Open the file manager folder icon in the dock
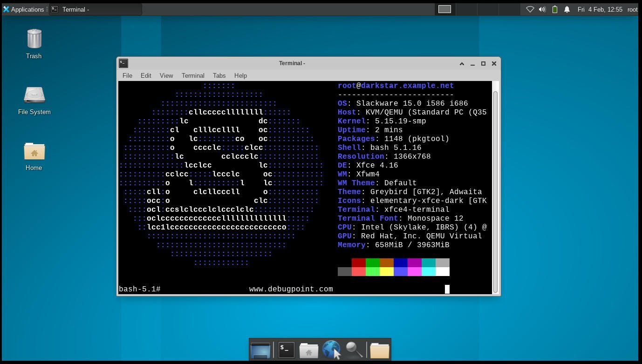The height and width of the screenshot is (364, 642). tap(379, 350)
